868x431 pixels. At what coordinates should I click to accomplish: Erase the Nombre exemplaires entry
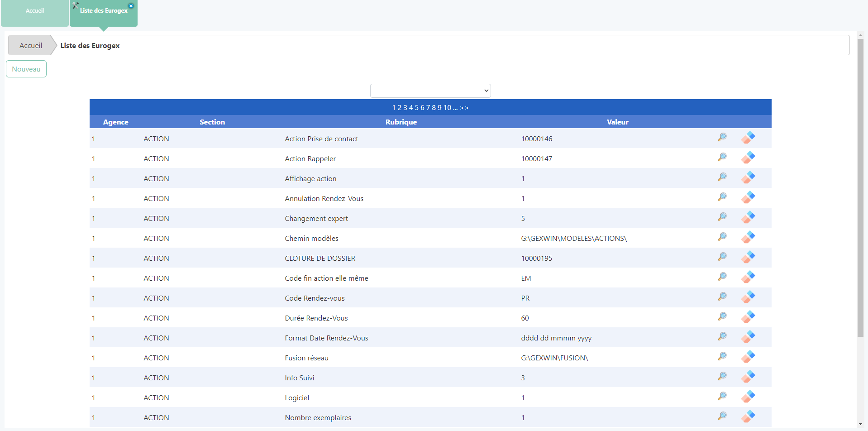coord(748,417)
